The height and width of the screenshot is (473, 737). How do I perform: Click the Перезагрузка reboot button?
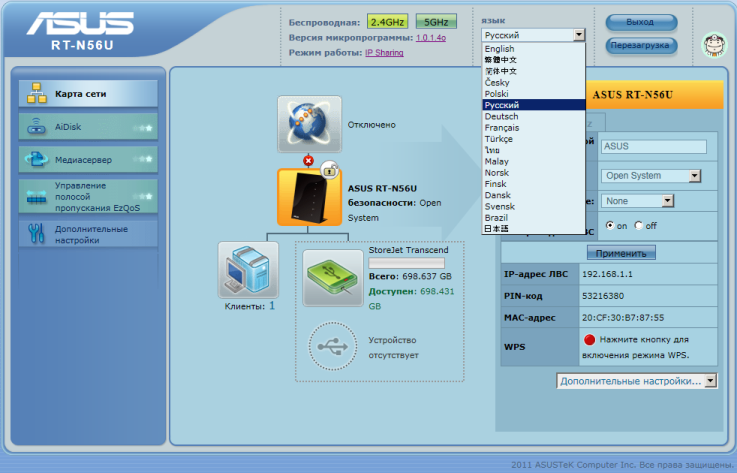[x=641, y=46]
